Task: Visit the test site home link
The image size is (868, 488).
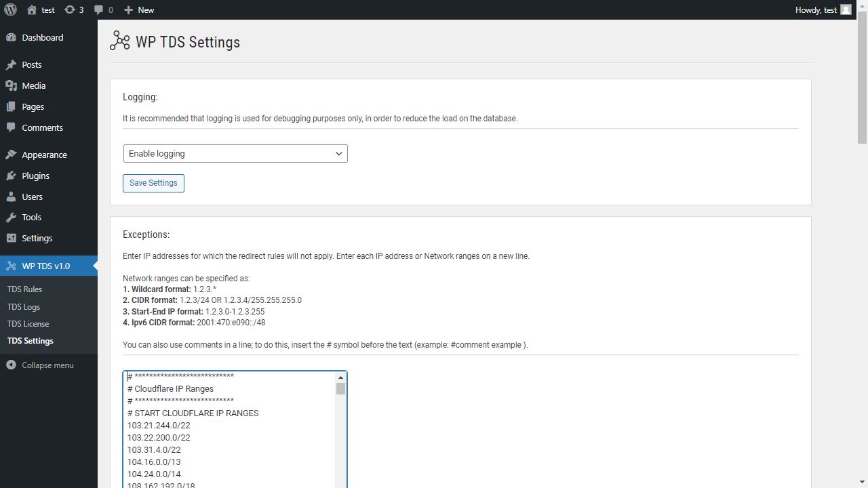Action: click(x=41, y=9)
